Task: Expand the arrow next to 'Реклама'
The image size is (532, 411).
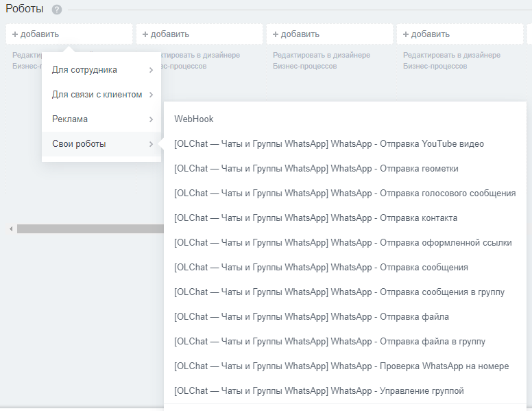Action: tap(151, 119)
